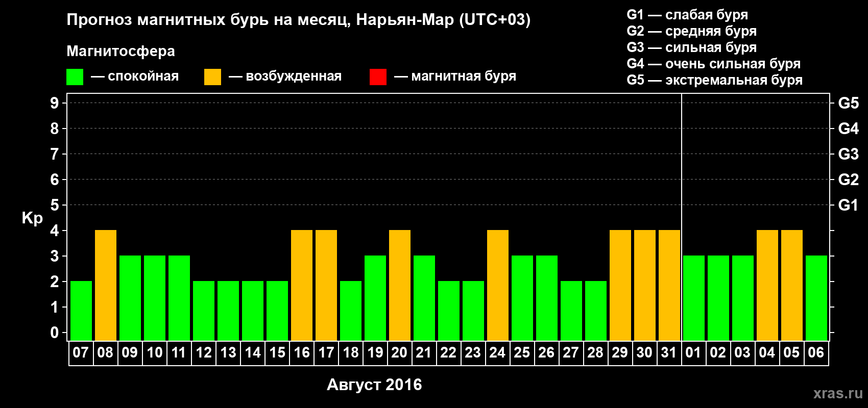Viewport: 868px width, 408px height.
Task: Click the G5 right-axis label
Action: coord(848,103)
